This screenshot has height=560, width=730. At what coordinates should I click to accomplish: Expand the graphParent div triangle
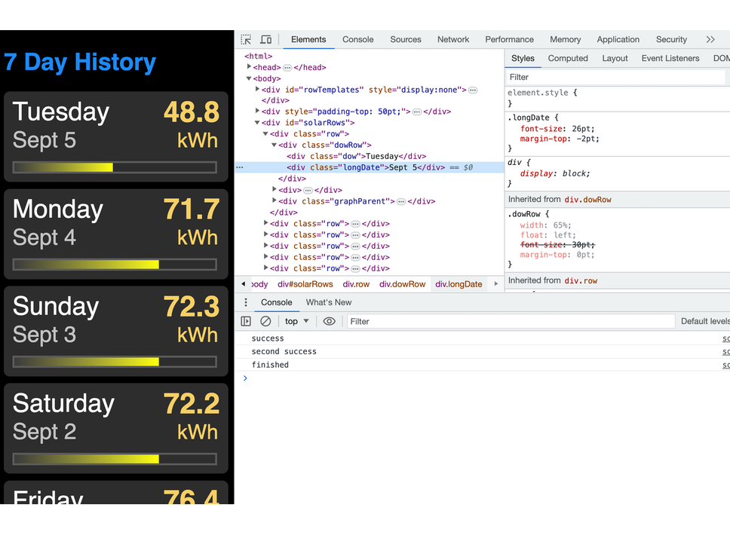(x=275, y=201)
